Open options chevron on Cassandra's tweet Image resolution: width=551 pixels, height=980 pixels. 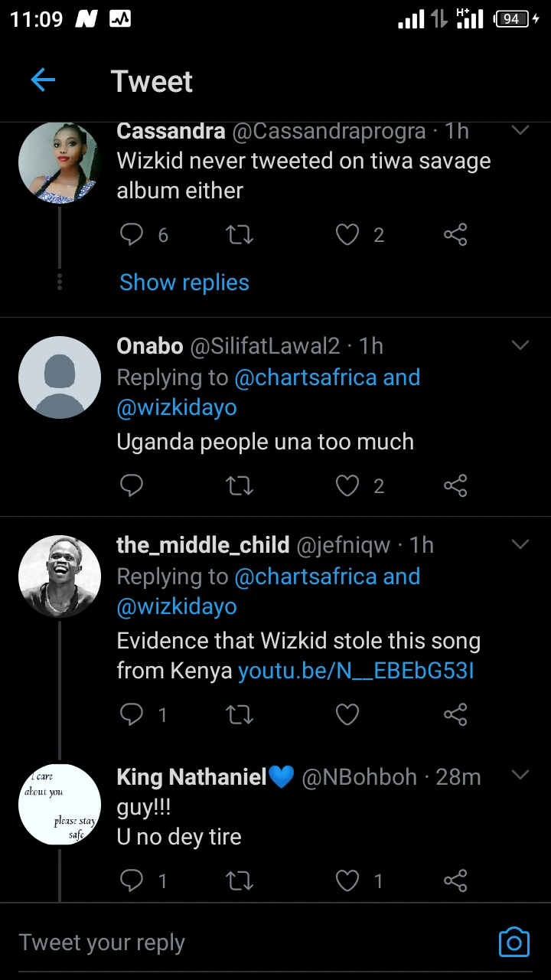coord(520,131)
